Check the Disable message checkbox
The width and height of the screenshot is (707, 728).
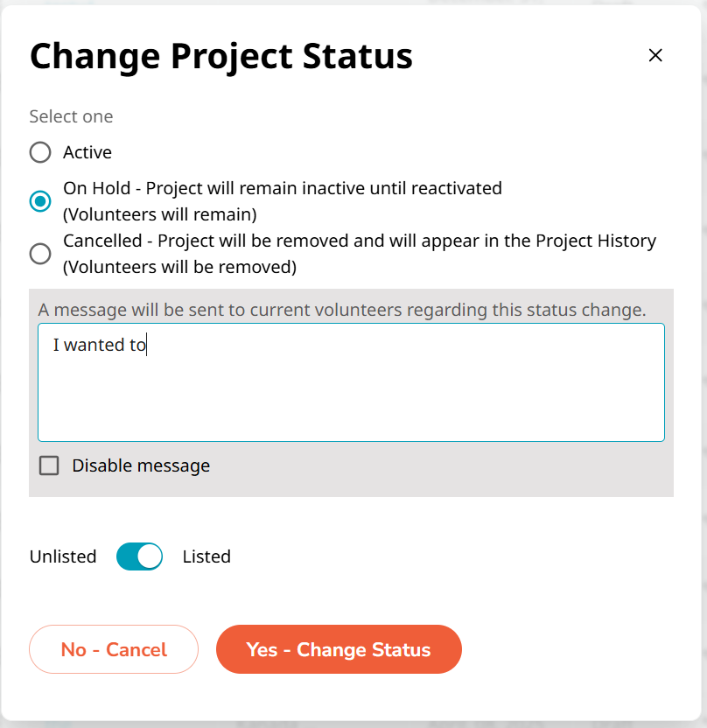(x=50, y=465)
